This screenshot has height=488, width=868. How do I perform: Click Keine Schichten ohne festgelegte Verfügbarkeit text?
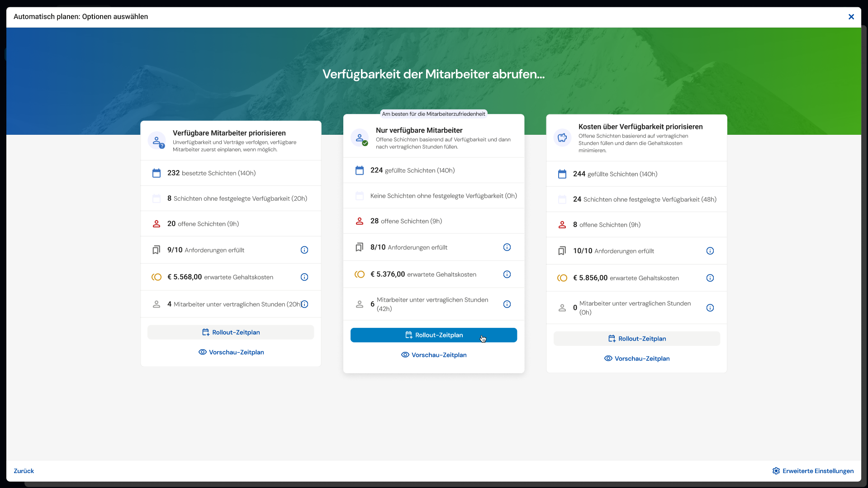click(444, 196)
